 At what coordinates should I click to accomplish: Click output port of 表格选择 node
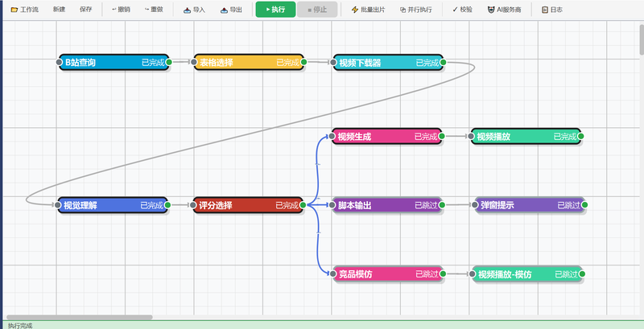(303, 63)
